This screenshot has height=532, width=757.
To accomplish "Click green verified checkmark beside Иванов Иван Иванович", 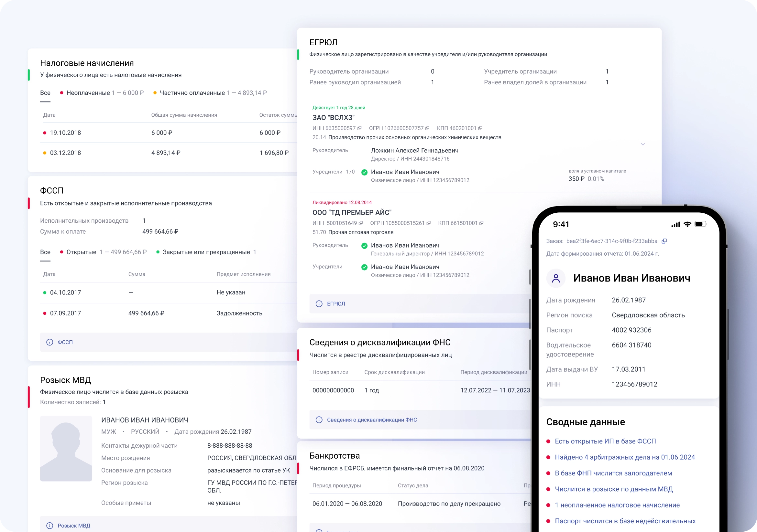I will point(364,172).
